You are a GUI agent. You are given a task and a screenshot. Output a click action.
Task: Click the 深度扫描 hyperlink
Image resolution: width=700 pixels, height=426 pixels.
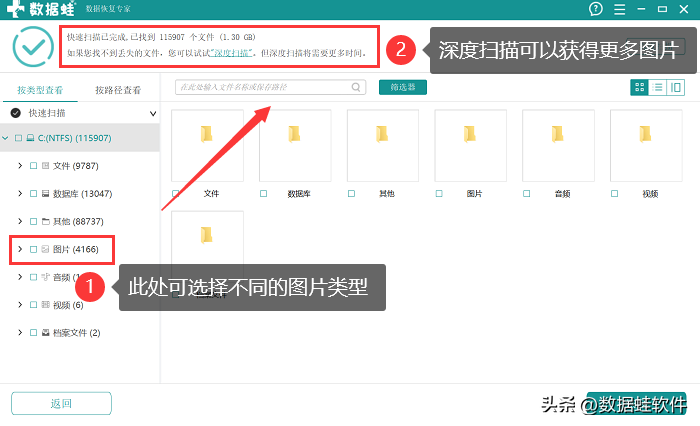tap(231, 53)
